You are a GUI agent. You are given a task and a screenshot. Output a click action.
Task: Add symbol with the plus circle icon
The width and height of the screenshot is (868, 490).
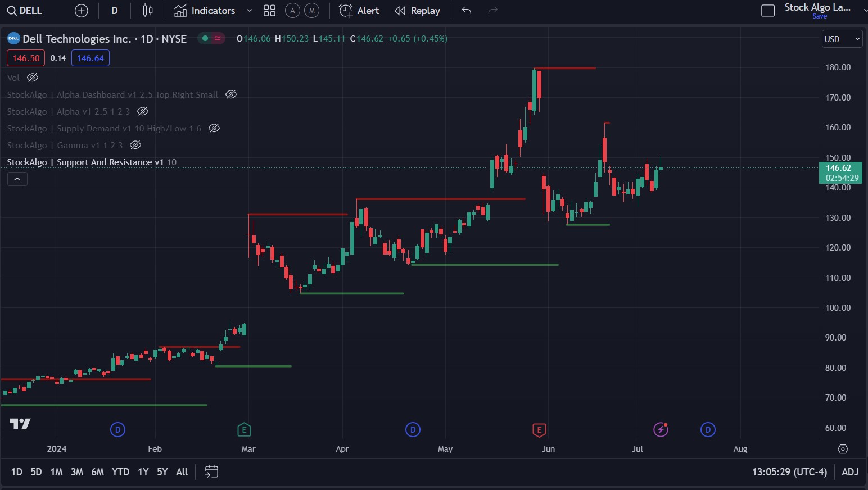[82, 11]
